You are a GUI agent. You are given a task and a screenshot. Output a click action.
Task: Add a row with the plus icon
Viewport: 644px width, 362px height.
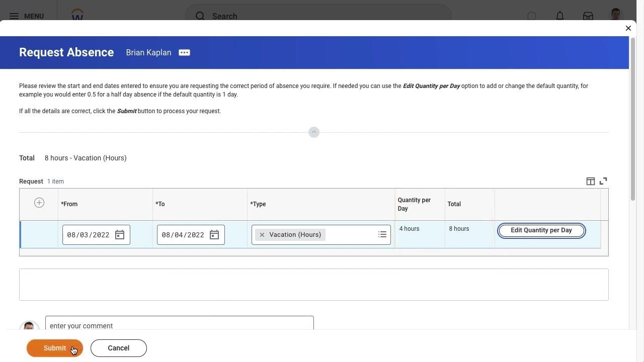pos(39,203)
